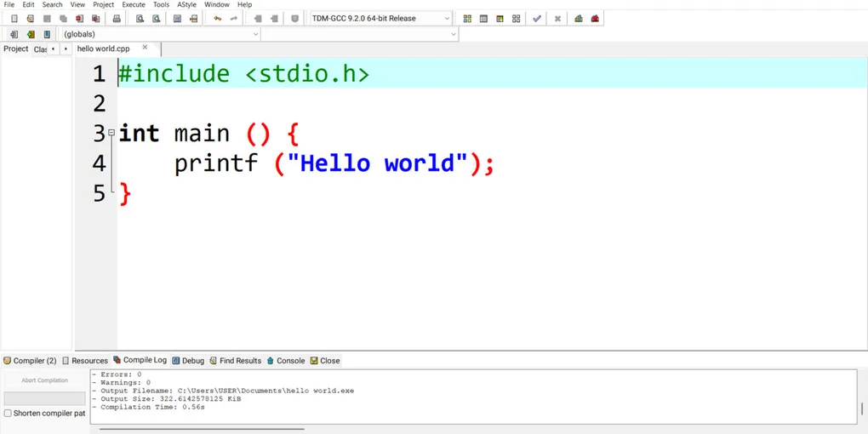The image size is (868, 434).
Task: Open Replace dialog from toolbar icon
Action: coord(157,18)
